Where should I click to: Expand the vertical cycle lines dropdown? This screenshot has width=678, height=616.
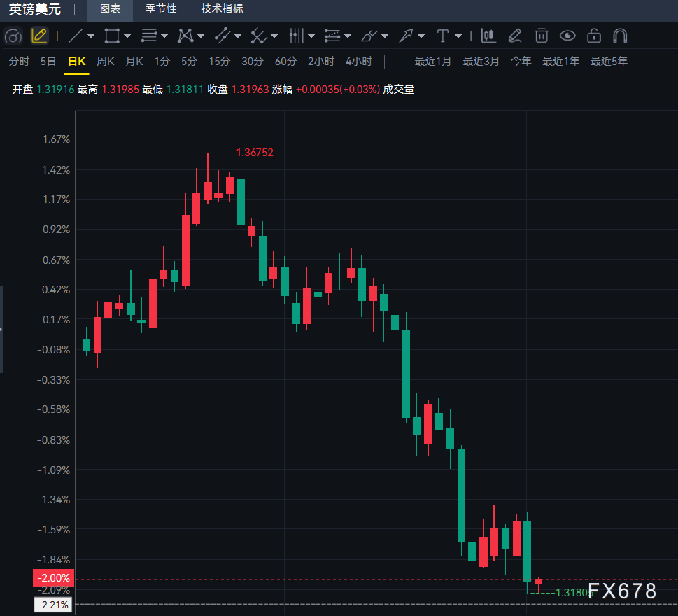(311, 36)
